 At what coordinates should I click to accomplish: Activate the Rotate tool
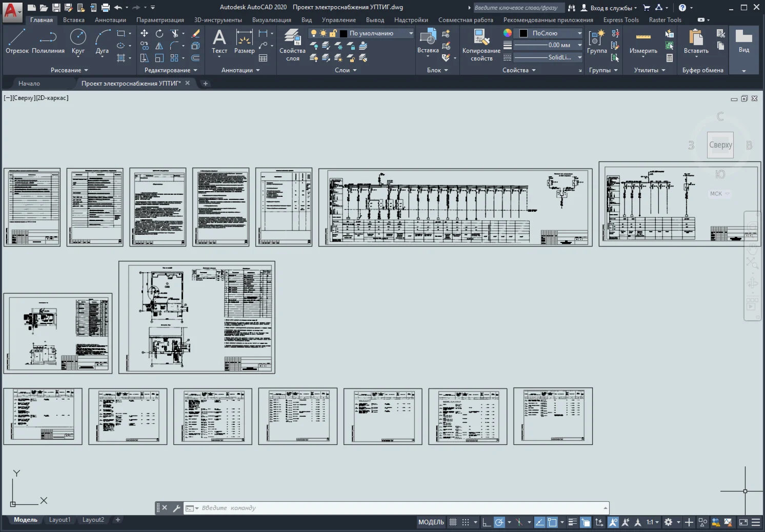pyautogui.click(x=159, y=33)
